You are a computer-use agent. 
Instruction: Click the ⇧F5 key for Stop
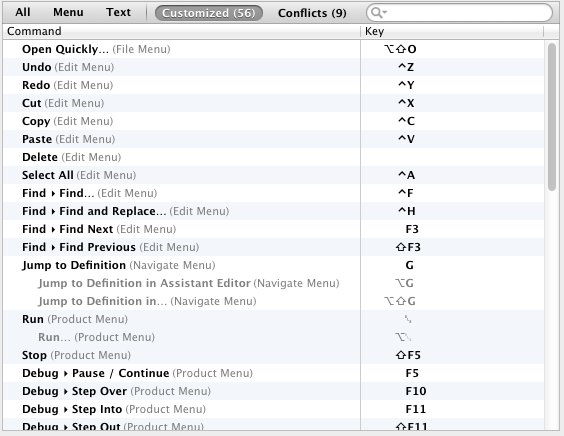pyautogui.click(x=408, y=355)
